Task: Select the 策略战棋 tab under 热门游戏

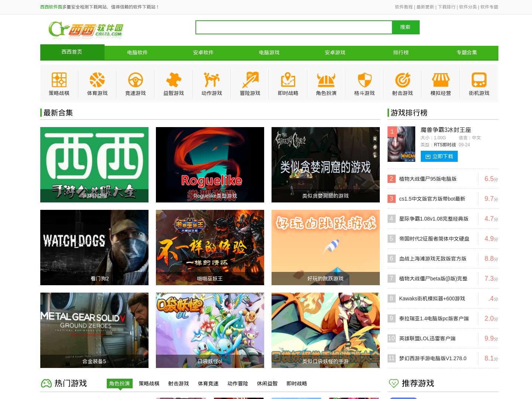Action: (149, 383)
